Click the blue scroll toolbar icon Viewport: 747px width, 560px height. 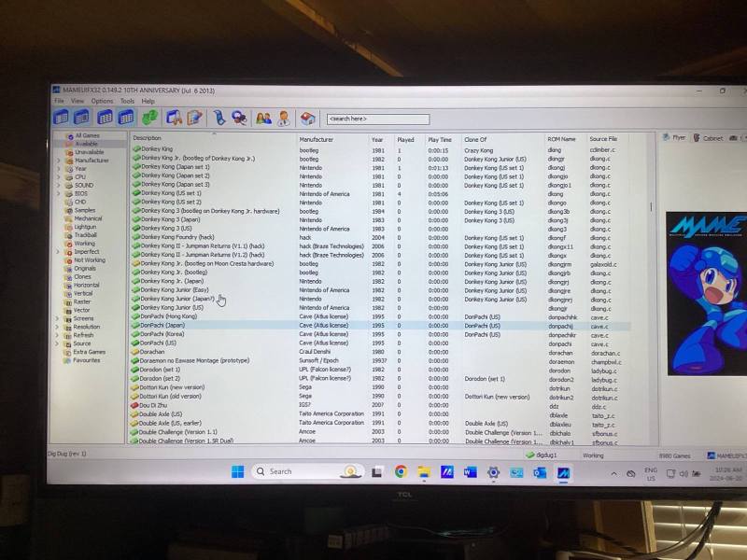[219, 118]
